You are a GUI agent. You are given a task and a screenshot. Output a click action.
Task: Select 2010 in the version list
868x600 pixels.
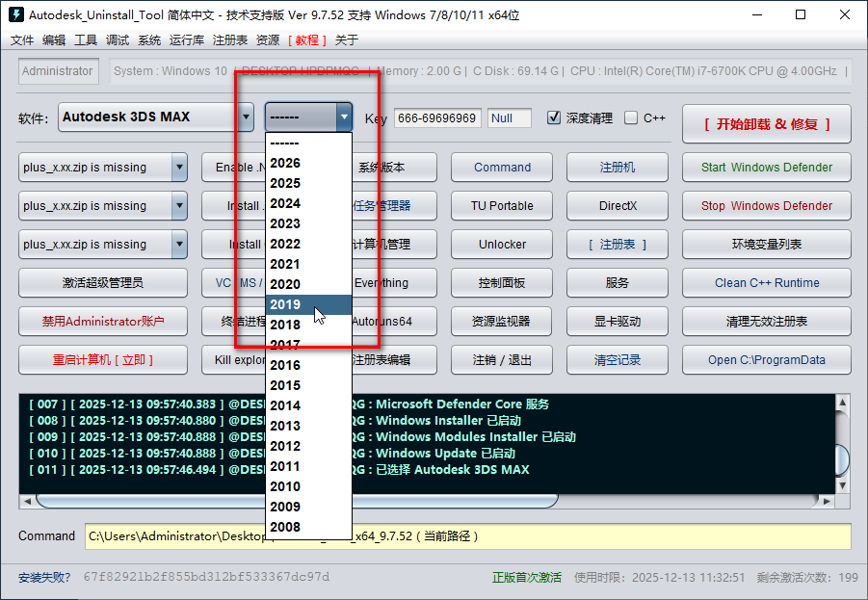tap(308, 486)
